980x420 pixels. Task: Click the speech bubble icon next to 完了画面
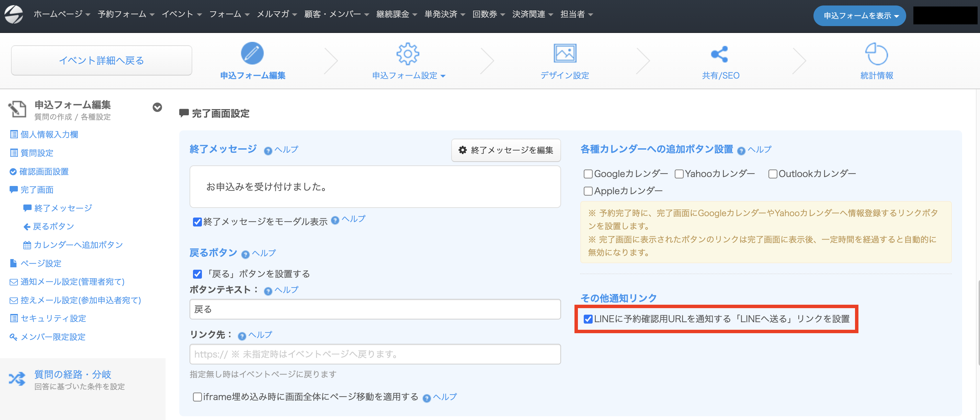pos(14,189)
